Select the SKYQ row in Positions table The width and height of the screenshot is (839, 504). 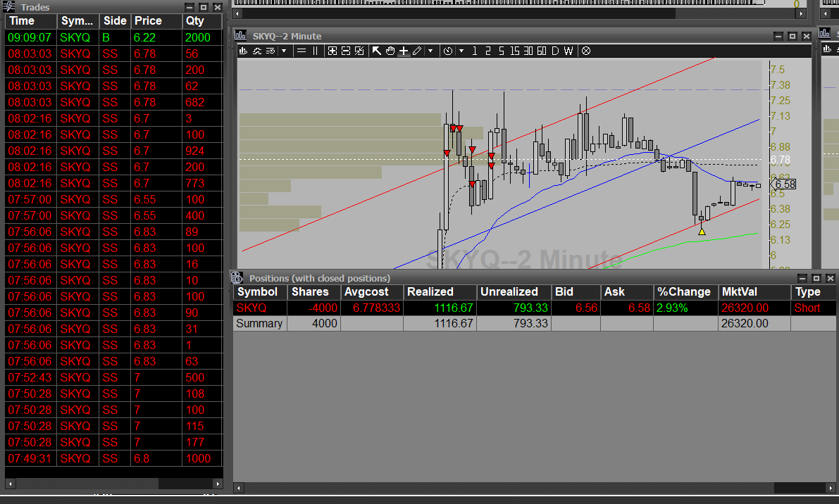(535, 308)
